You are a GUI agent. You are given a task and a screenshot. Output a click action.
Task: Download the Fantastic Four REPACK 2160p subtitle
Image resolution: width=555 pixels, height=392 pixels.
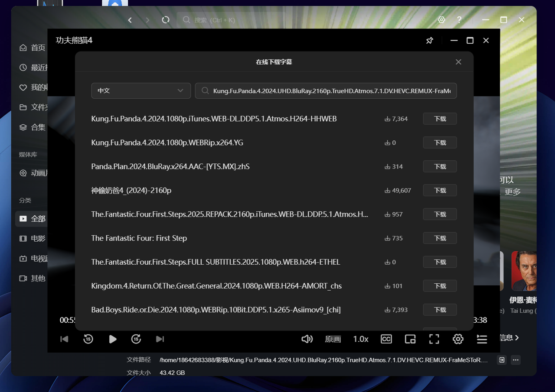click(x=440, y=214)
